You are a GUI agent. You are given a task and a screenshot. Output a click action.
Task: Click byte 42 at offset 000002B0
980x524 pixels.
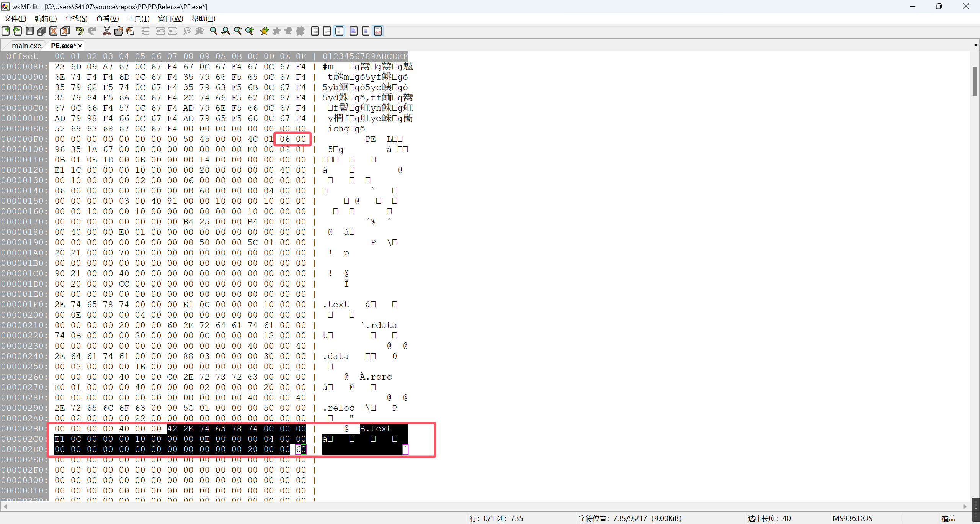click(x=172, y=429)
